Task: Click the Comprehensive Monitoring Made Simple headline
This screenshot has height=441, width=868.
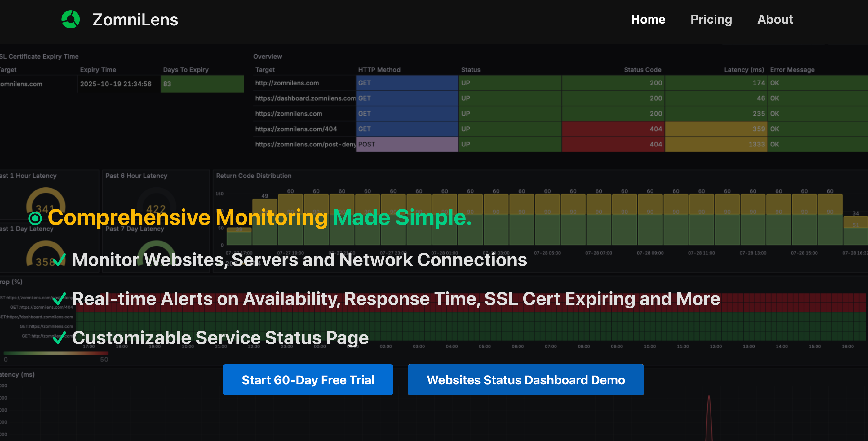Action: 259,217
